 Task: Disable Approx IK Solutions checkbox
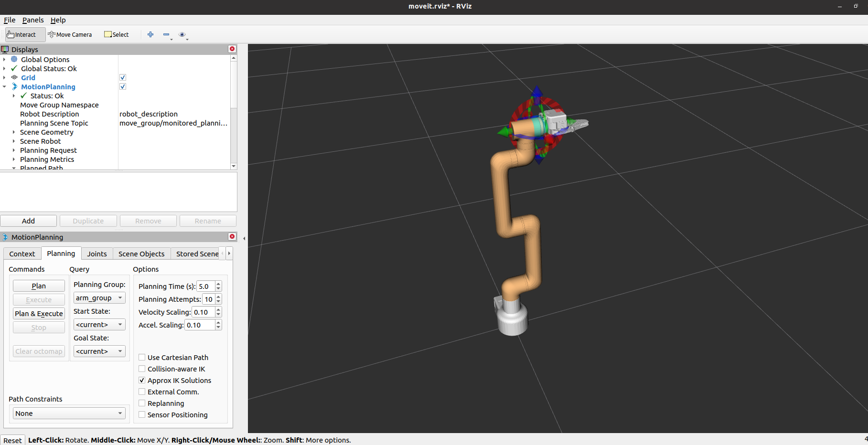pos(142,381)
